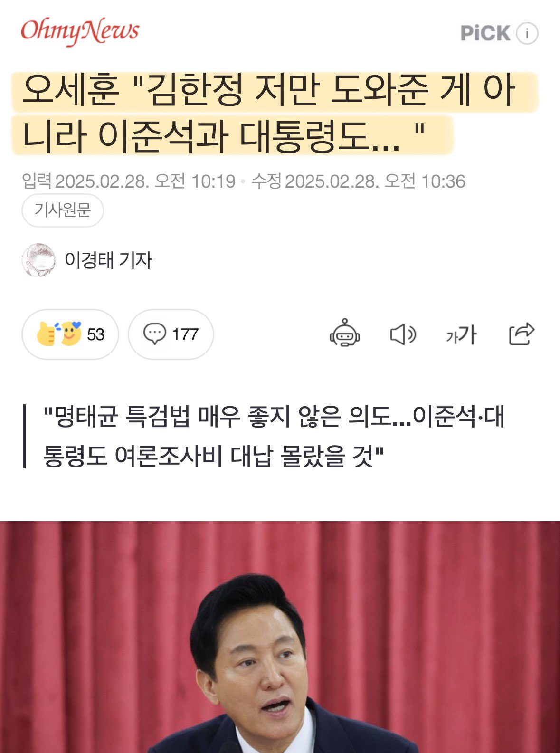Tap the PiCK label
Image resolution: width=560 pixels, height=753 pixels.
coord(485,33)
